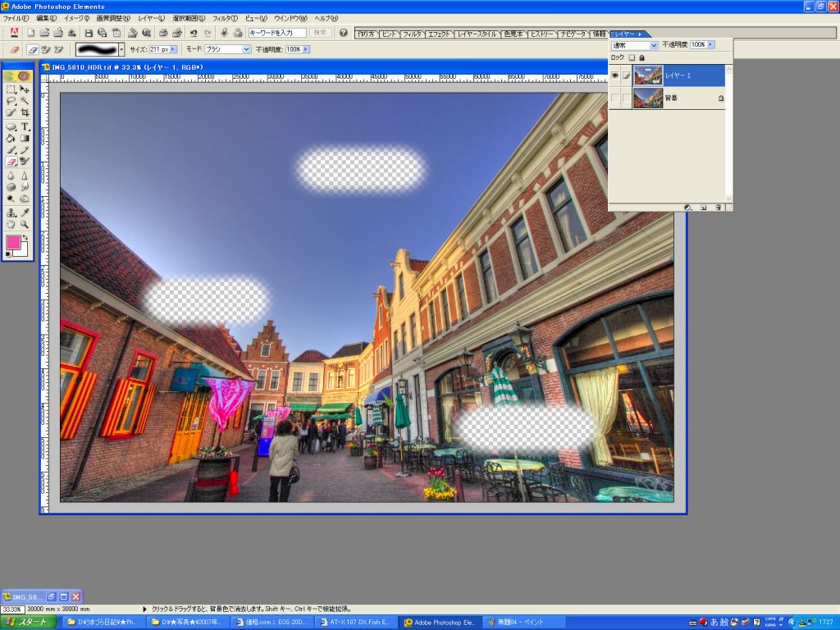Expand the レイヤー palette menu arrow
This screenshot has height=630, width=840.
[x=640, y=34]
